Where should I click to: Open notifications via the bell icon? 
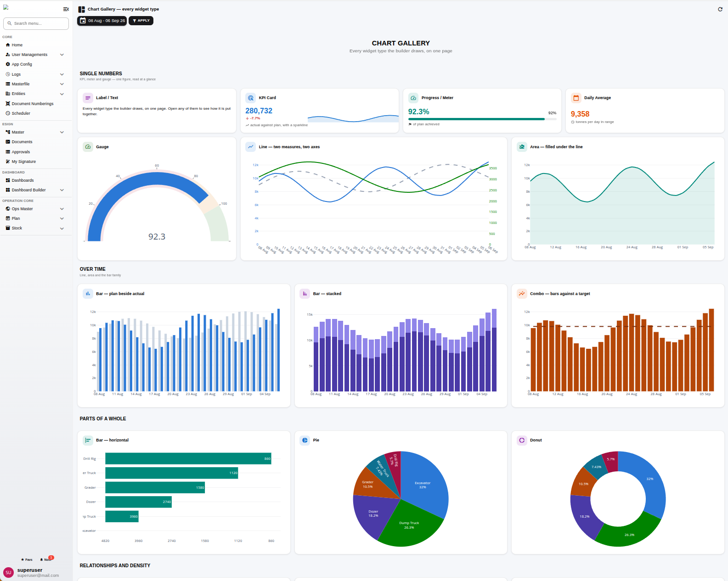(41, 559)
